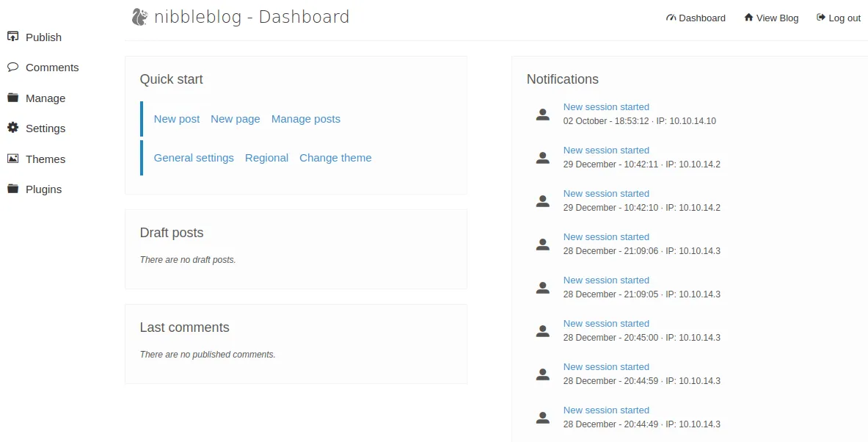Image resolution: width=868 pixels, height=442 pixels.
Task: Open the New post link
Action: pyautogui.click(x=176, y=118)
